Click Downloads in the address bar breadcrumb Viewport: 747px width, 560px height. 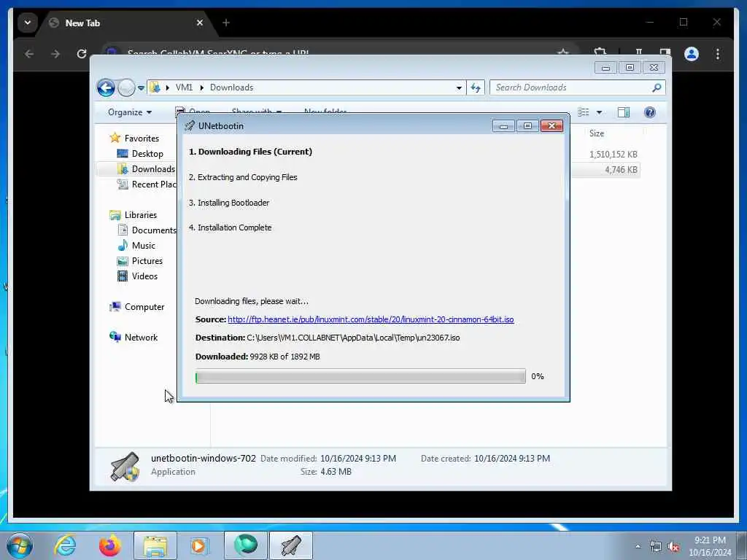[x=231, y=87]
